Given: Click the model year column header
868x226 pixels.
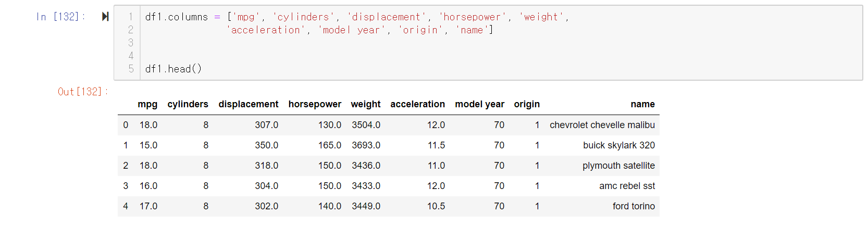Looking at the screenshot, I should 479,104.
